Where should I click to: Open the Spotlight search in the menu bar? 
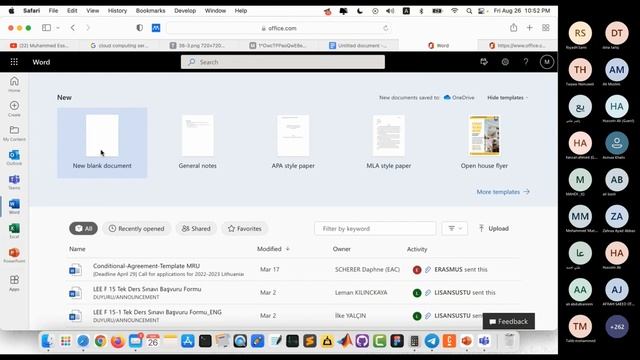pyautogui.click(x=469, y=11)
